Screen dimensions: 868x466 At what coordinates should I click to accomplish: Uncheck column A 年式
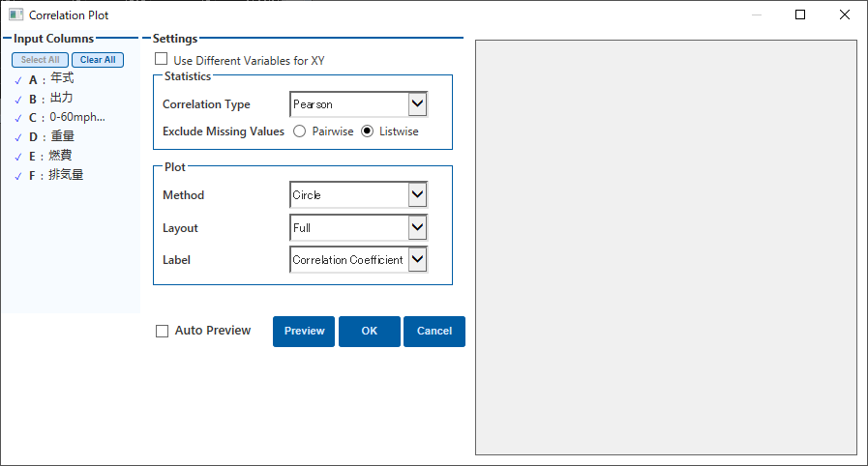18,80
